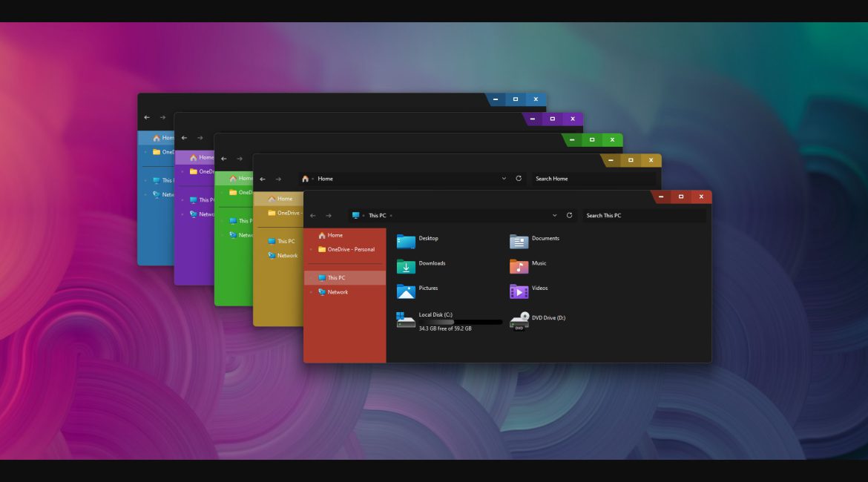Select Home in the yellow window sidebar
Image resolution: width=868 pixels, height=482 pixels.
(278, 199)
